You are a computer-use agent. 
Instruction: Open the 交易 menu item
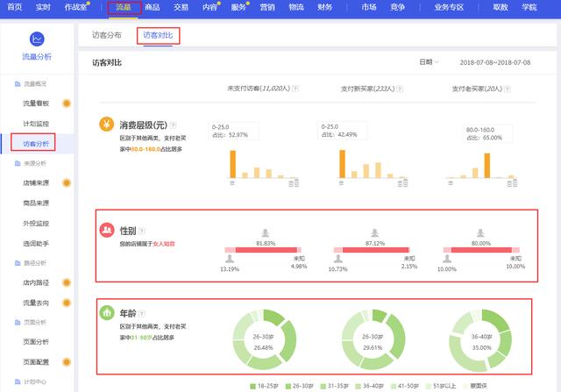tap(181, 7)
